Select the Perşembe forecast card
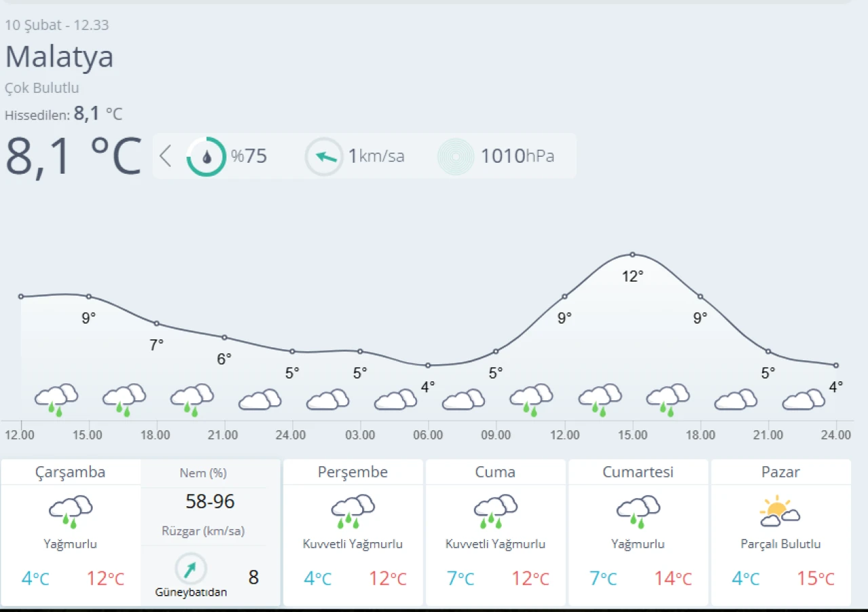Screen dimensions: 868x612 [353, 533]
